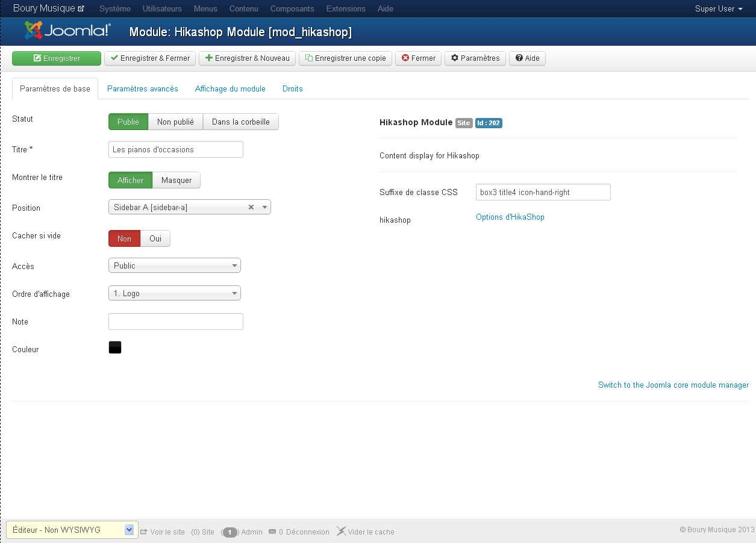756x543 pixels.
Task: Open the Accès dropdown showing Public
Action: (x=175, y=265)
